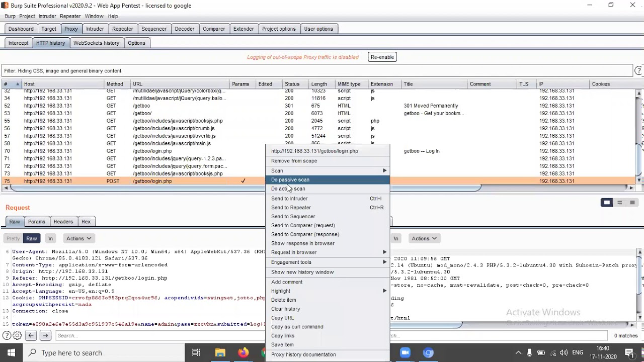644x362 pixels.
Task: Show hidden system tray icons
Action: pos(518,352)
